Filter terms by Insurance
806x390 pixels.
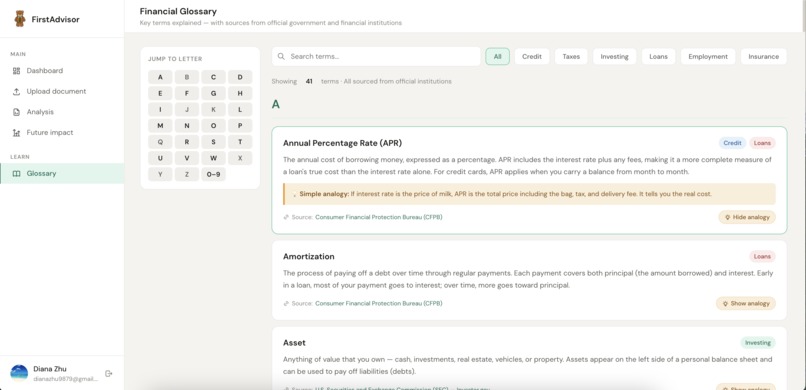click(x=763, y=57)
